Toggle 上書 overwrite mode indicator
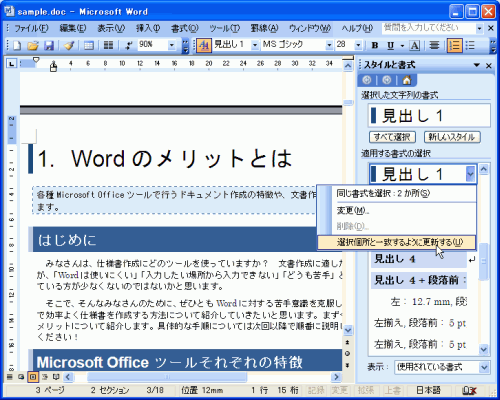 pyautogui.click(x=392, y=390)
